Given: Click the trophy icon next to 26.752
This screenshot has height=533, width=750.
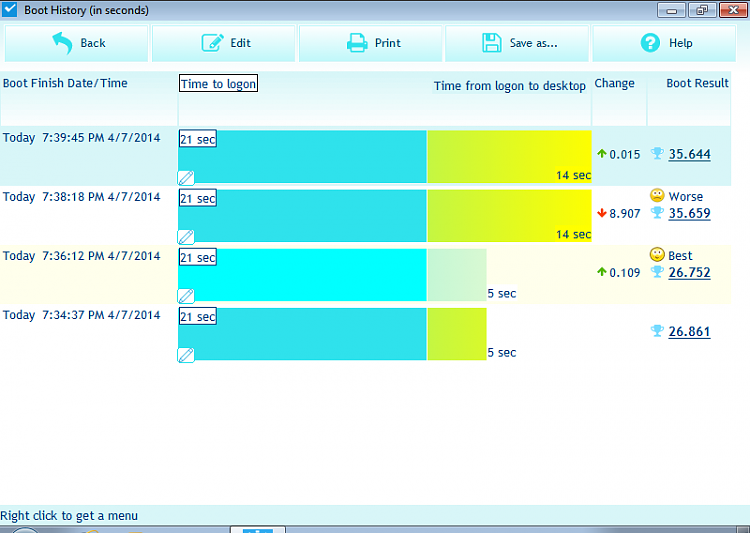Looking at the screenshot, I should 657,272.
